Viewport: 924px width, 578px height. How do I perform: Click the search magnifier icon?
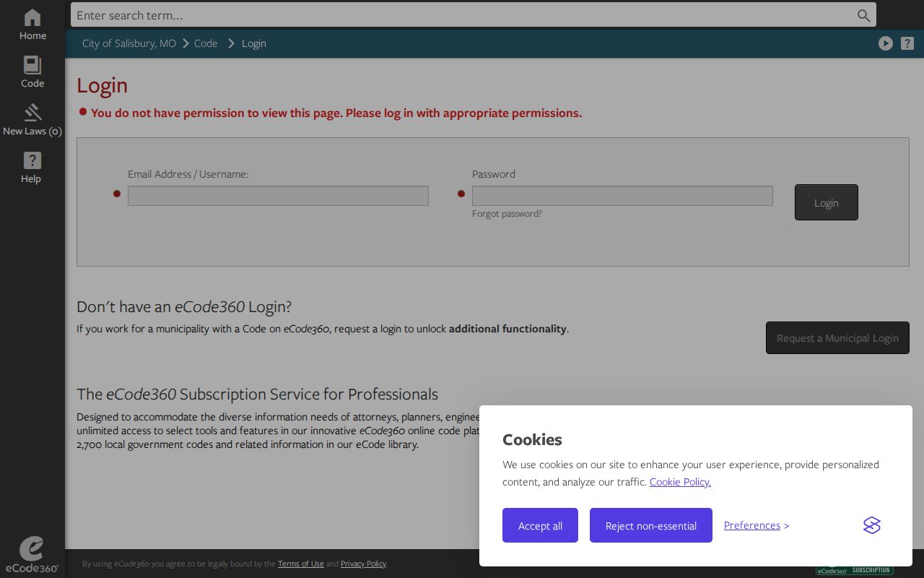tap(863, 15)
